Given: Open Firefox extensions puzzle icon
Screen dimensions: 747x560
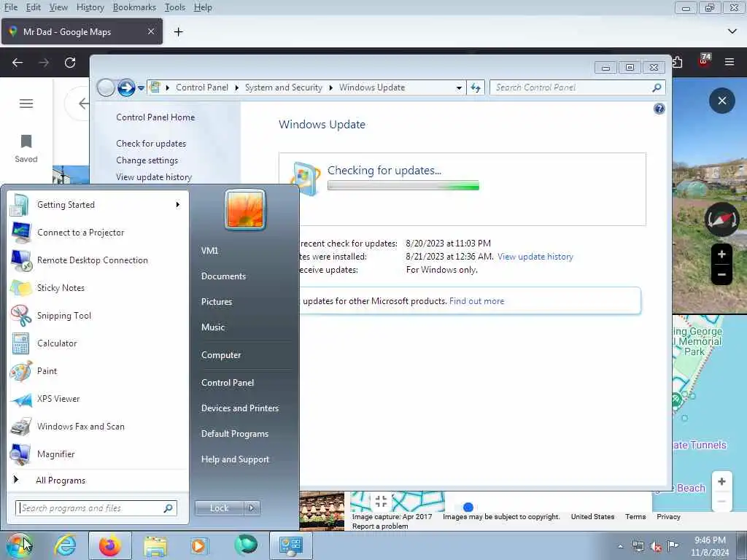Looking at the screenshot, I should point(678,62).
